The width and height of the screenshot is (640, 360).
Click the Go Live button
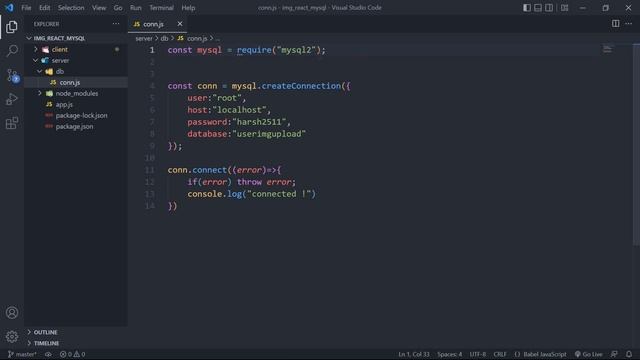coord(589,354)
